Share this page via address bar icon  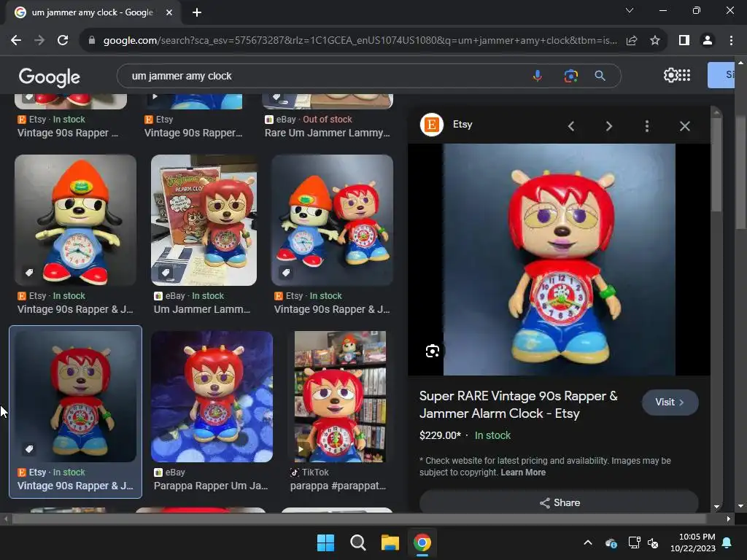[x=632, y=41]
